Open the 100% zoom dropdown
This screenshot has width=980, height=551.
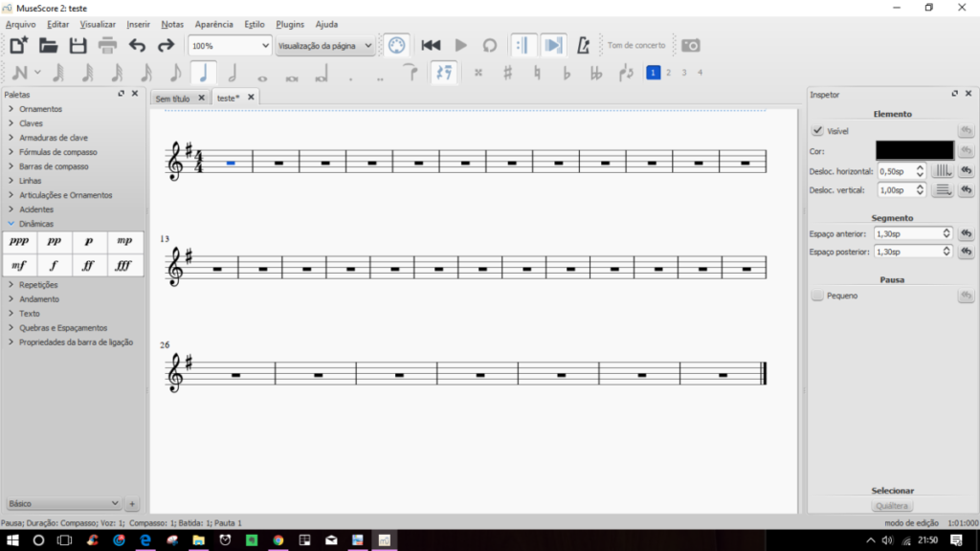point(230,45)
